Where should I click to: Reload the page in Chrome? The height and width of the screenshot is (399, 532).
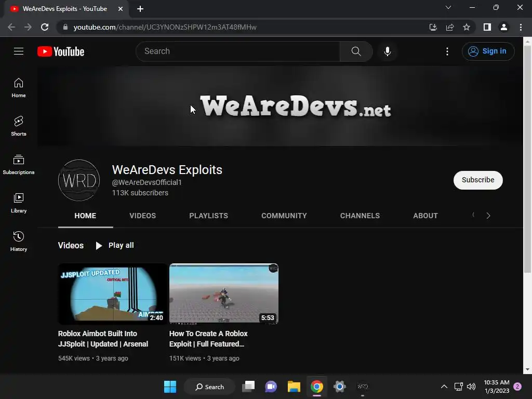[x=45, y=27]
